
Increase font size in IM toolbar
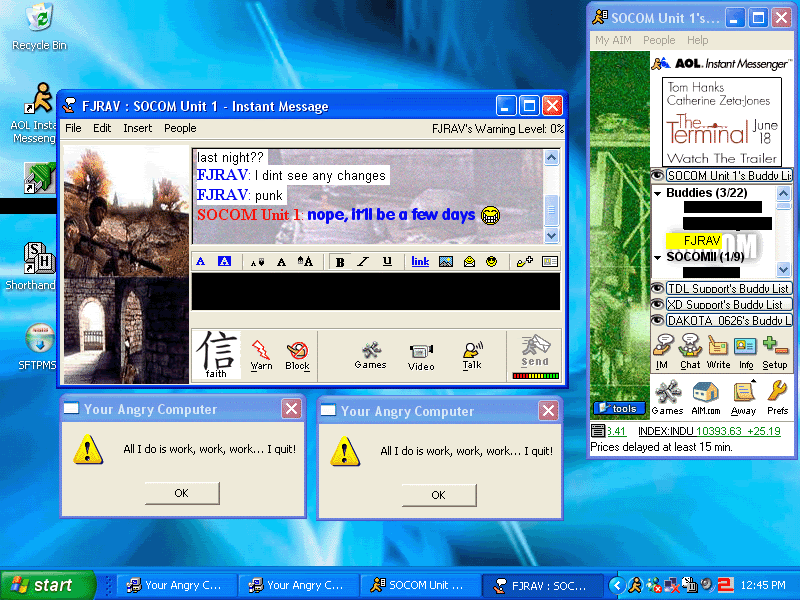305,262
